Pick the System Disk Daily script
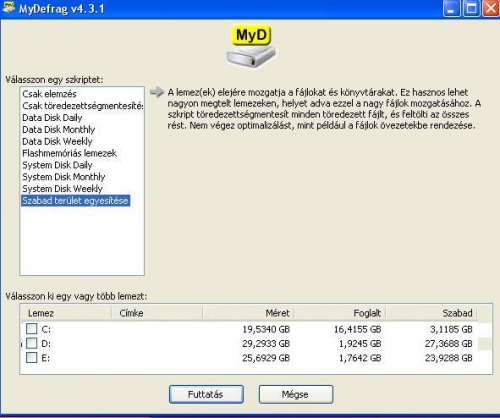The height and width of the screenshot is (418, 500). 57,165
